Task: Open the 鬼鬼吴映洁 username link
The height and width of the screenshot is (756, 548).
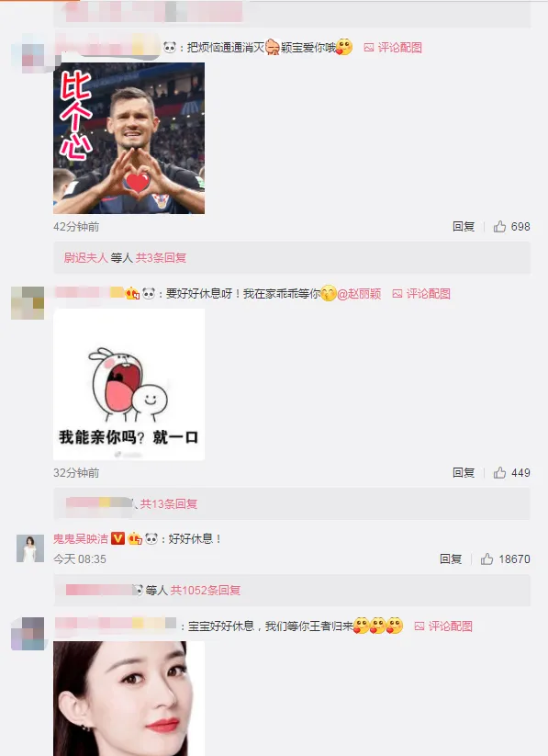Action: click(x=81, y=538)
